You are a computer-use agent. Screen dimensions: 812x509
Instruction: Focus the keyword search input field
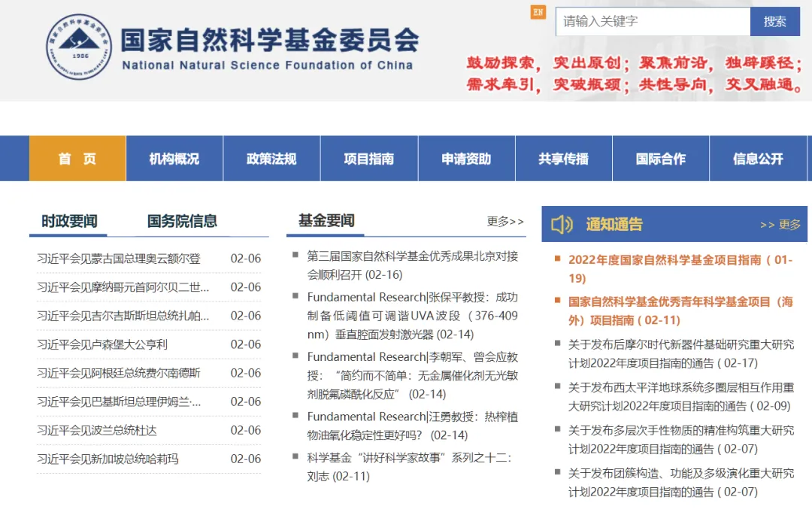click(x=653, y=21)
